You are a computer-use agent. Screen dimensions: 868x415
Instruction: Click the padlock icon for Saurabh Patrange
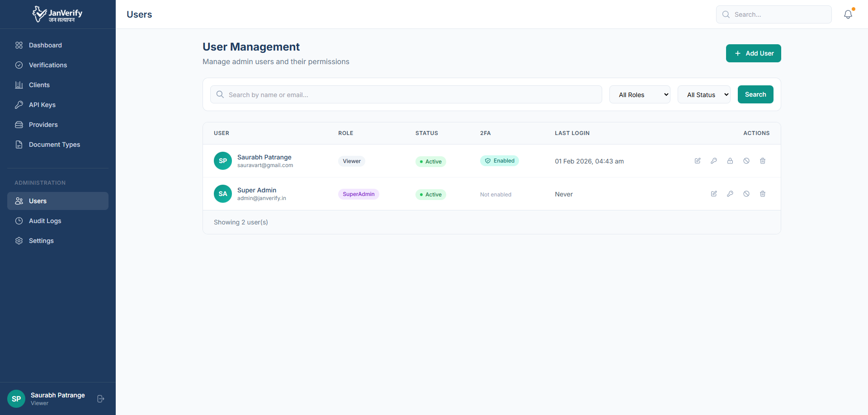(x=730, y=161)
